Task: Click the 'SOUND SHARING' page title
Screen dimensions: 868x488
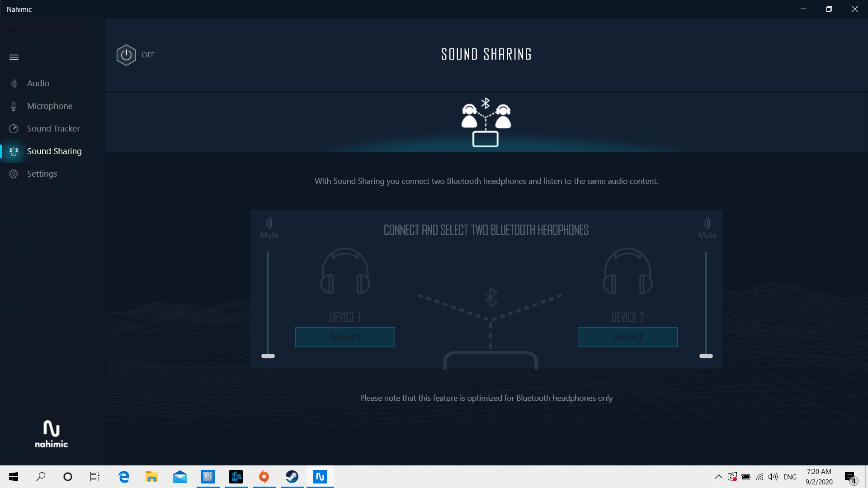Action: [x=486, y=55]
